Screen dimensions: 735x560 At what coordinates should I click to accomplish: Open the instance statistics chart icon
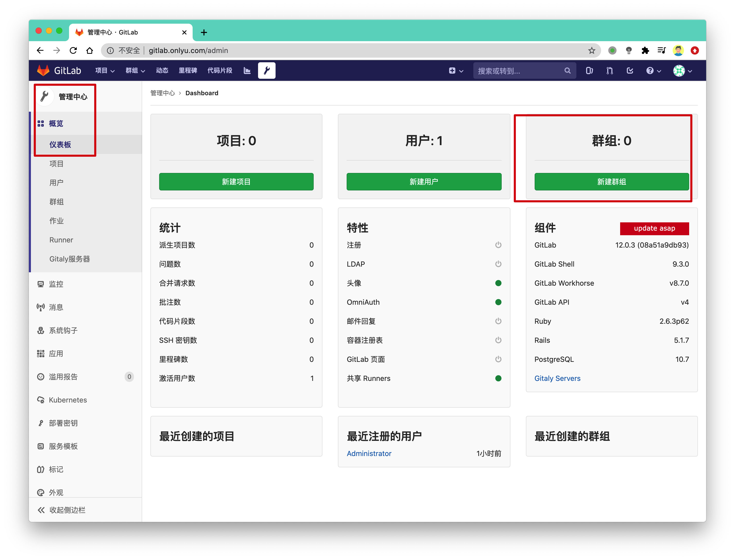click(247, 70)
